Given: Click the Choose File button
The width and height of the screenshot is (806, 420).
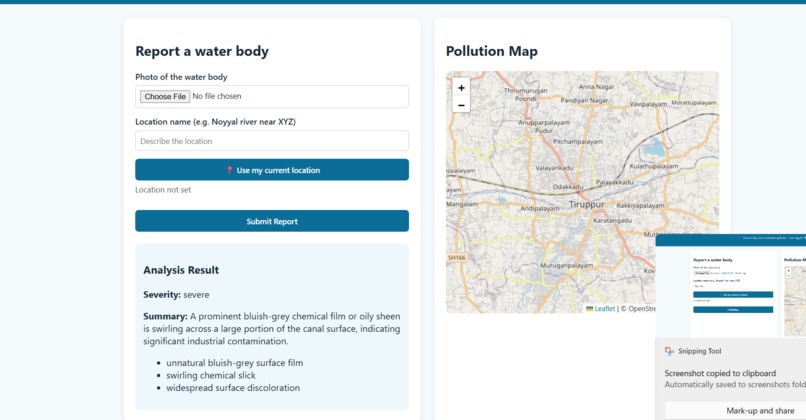Looking at the screenshot, I should [x=165, y=96].
